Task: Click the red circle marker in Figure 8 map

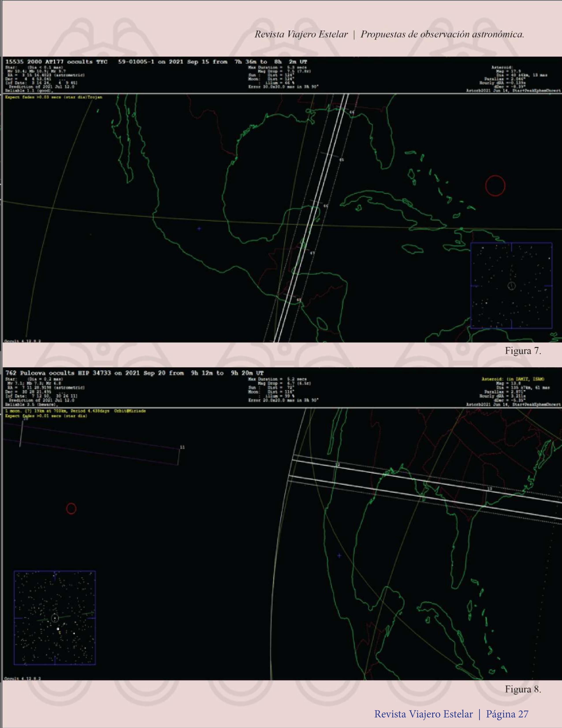Action: [71, 508]
